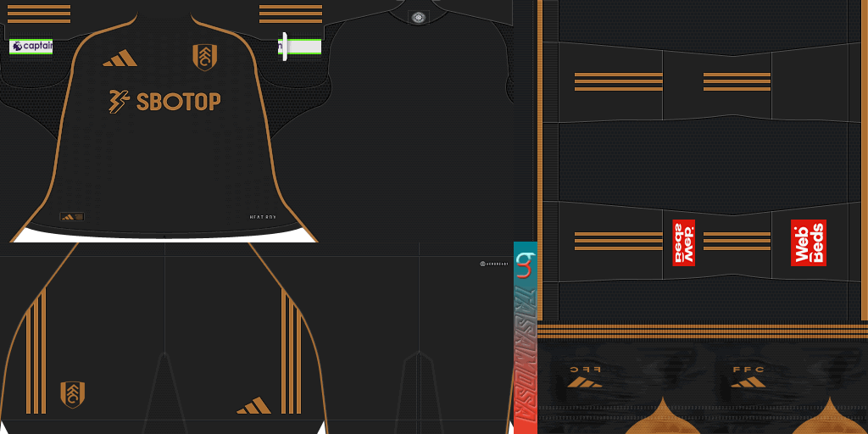The width and height of the screenshot is (868, 434).
Task: Select the vertical red watermark banner
Action: click(x=526, y=356)
